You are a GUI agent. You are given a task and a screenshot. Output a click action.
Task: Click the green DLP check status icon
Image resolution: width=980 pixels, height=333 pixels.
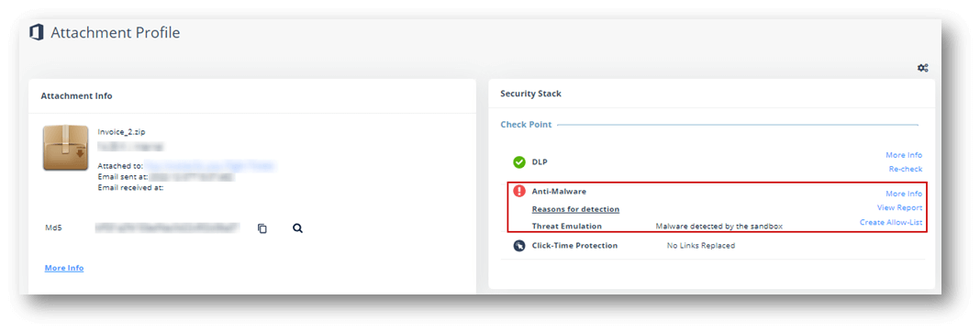pos(518,162)
